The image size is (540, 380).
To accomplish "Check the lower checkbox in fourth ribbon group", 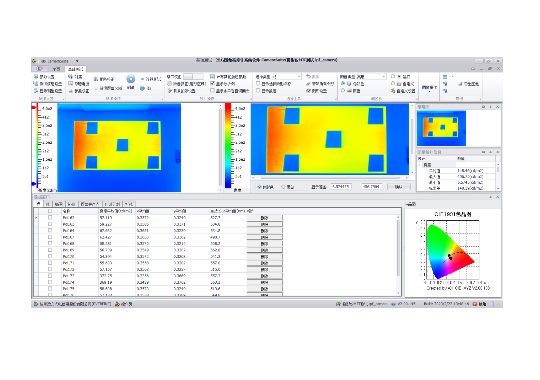I will pyautogui.click(x=258, y=91).
